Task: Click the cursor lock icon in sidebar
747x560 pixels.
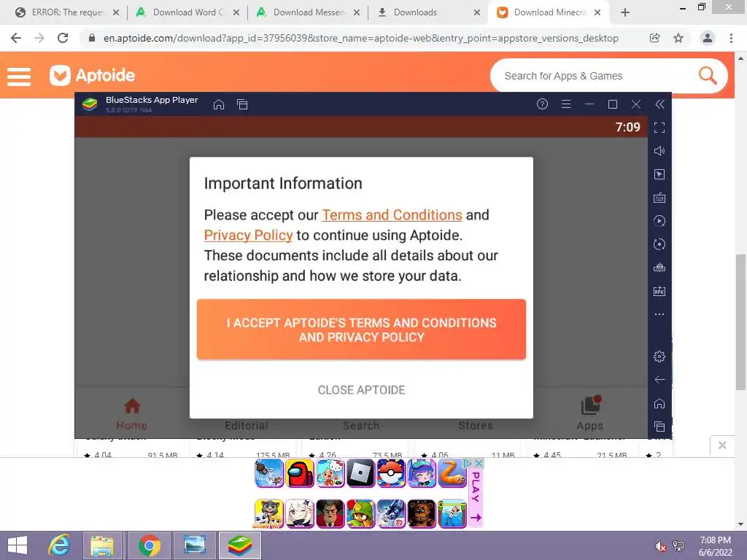Action: [659, 174]
